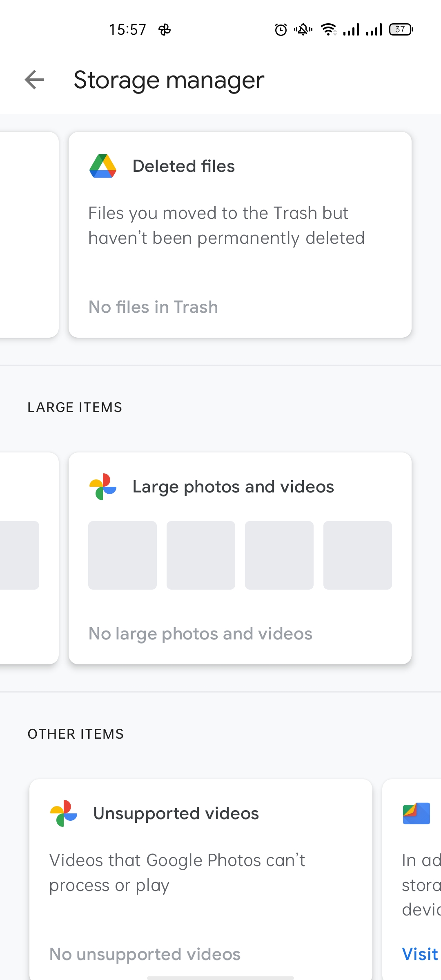Tap the battery indicator icon
The image size is (441, 980).
[401, 29]
